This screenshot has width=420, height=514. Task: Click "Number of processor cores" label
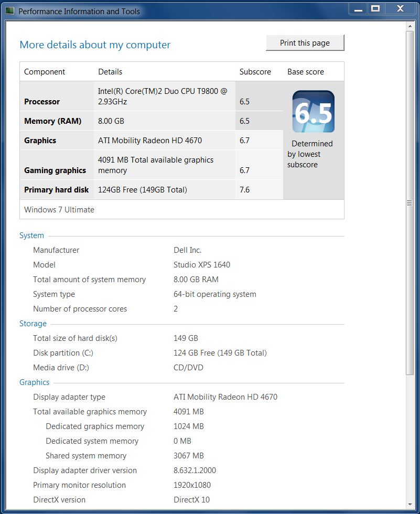[x=80, y=309]
